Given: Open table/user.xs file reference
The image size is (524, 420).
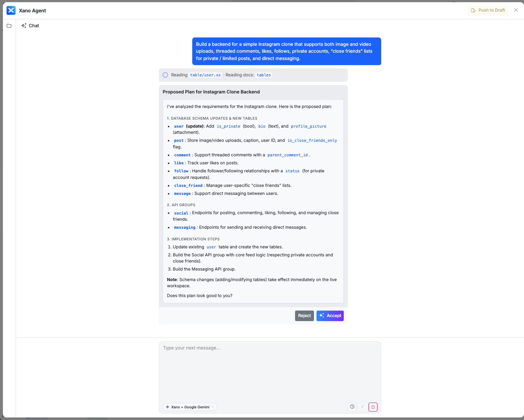Looking at the screenshot, I should tap(205, 75).
